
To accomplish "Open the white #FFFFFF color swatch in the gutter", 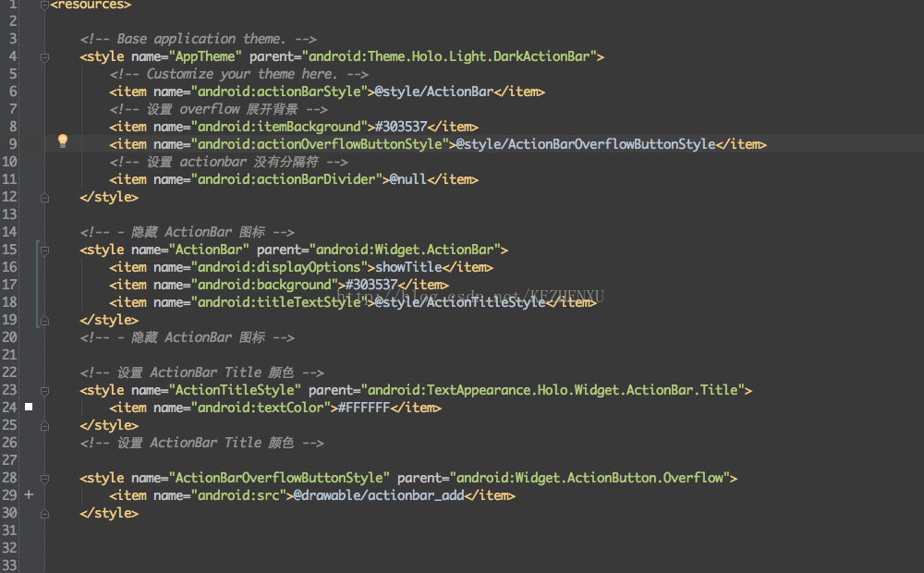I will point(29,407).
